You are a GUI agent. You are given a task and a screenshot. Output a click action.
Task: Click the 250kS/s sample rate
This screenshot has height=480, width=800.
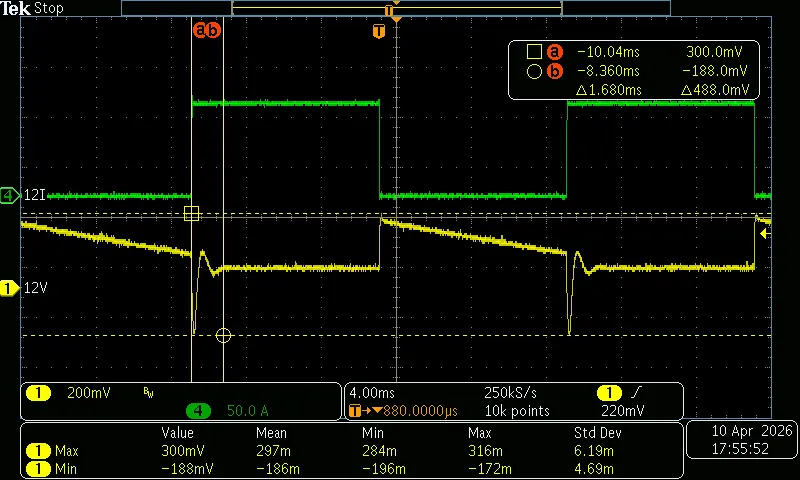pyautogui.click(x=510, y=393)
